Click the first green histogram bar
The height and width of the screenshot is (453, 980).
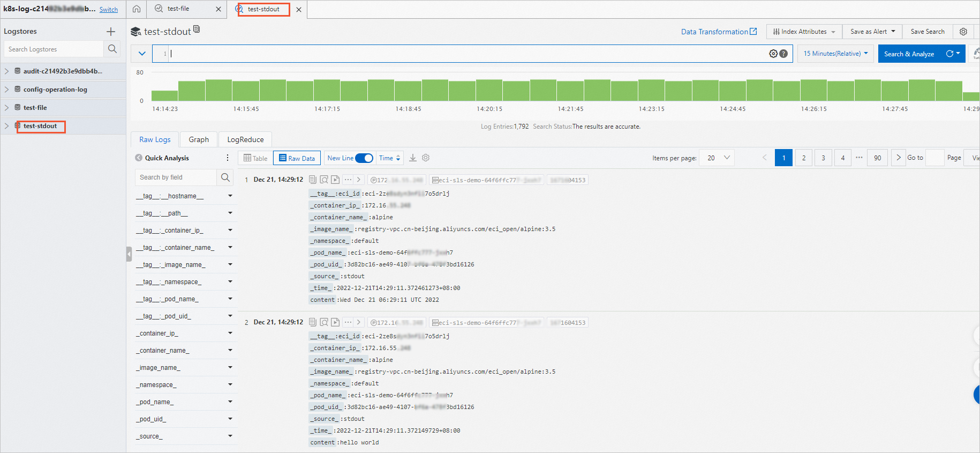164,96
